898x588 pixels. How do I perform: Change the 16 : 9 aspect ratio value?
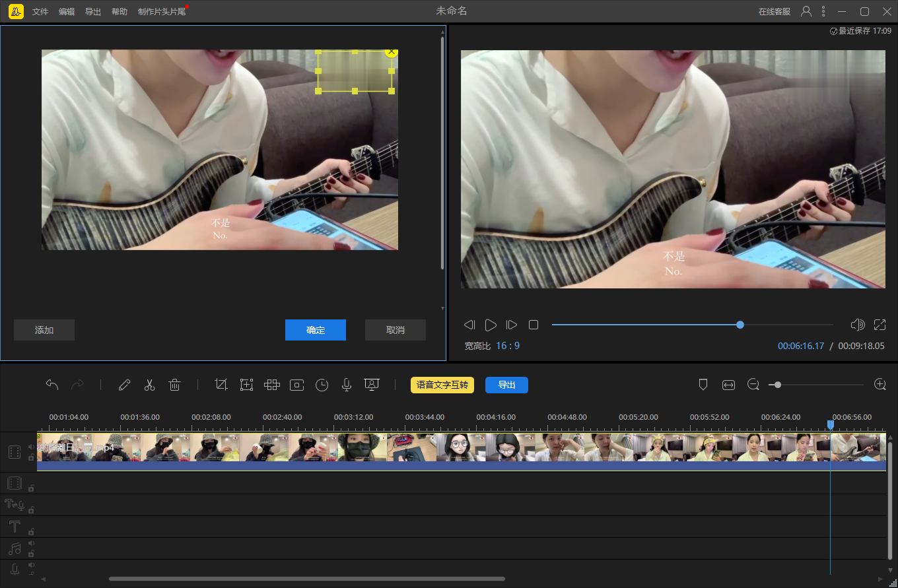tap(508, 346)
